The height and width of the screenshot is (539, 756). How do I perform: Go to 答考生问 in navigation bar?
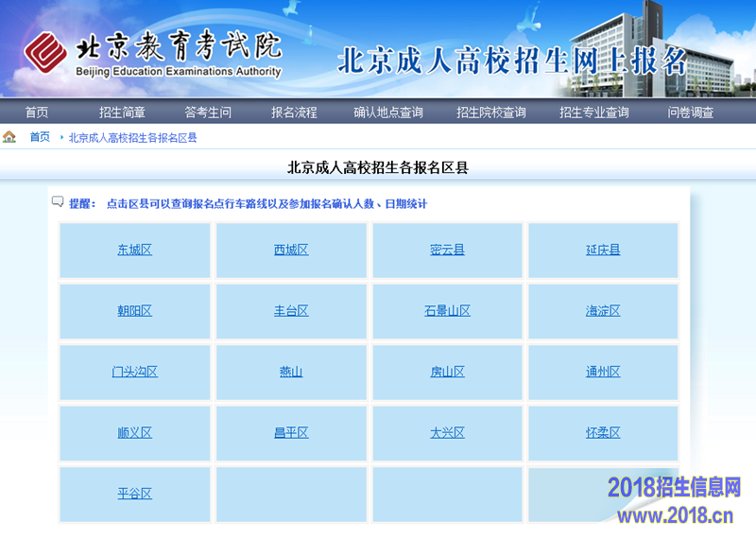click(208, 113)
